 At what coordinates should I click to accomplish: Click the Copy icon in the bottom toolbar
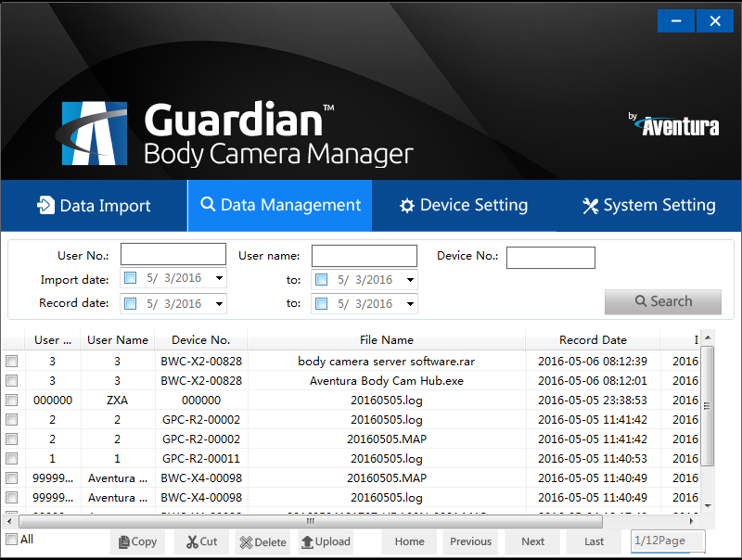(x=124, y=541)
